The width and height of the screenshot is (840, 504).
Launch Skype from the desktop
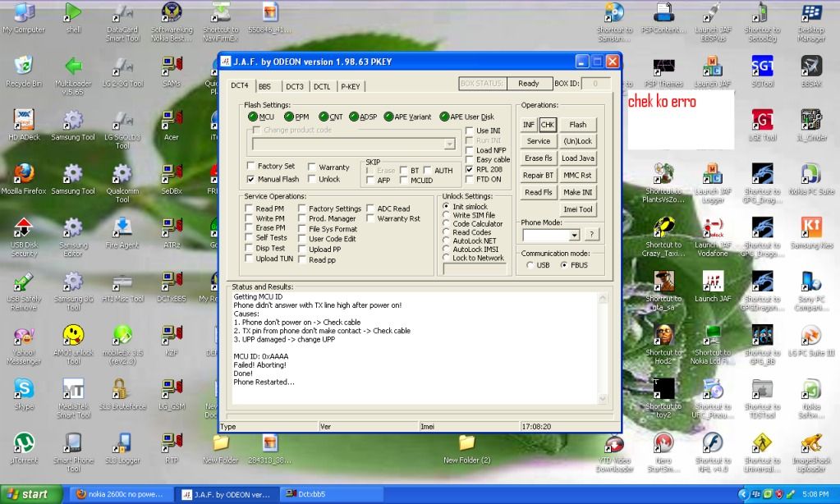coord(24,394)
